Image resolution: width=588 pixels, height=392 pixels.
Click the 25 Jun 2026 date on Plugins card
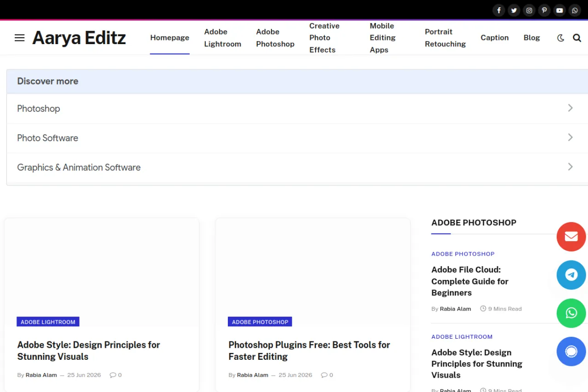point(295,375)
